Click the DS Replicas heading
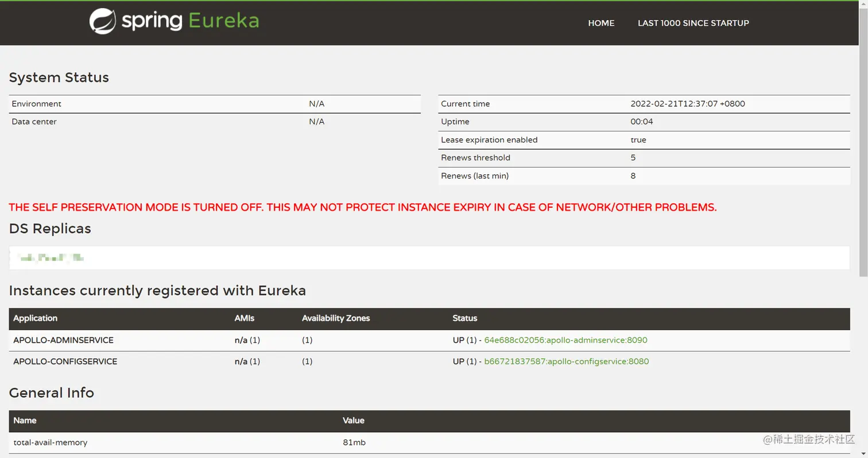Viewport: 868px width, 458px height. pyautogui.click(x=50, y=228)
